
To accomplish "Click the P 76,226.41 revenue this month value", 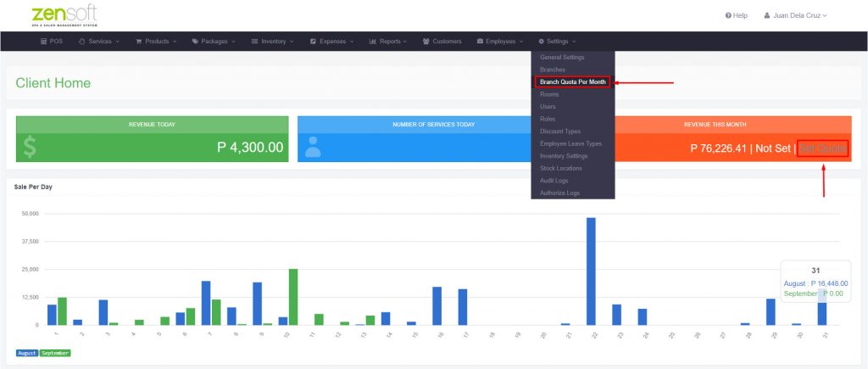I will [719, 148].
